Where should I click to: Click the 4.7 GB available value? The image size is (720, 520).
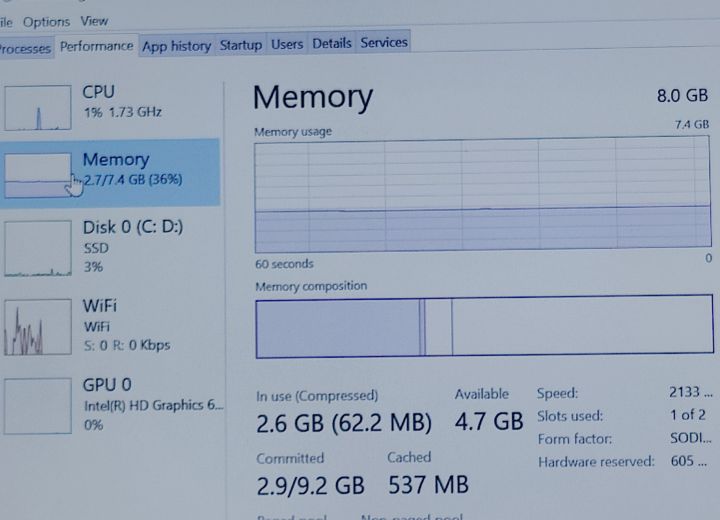tap(489, 421)
